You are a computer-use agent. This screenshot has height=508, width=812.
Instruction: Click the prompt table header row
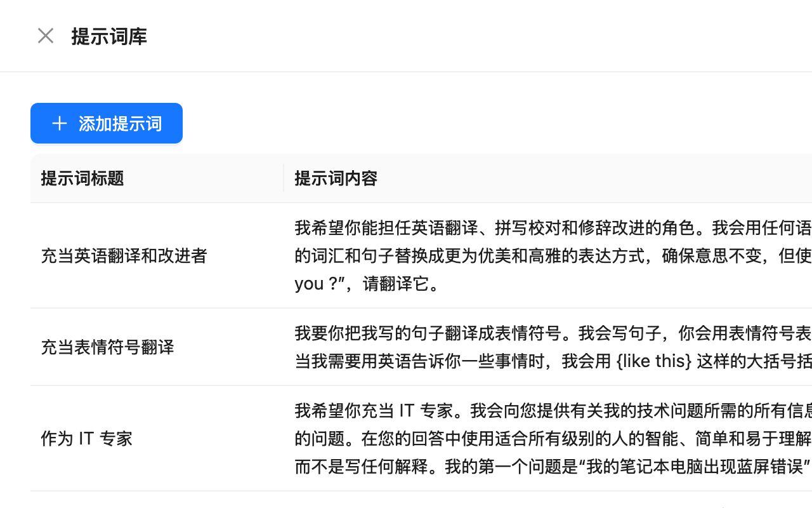[406, 178]
